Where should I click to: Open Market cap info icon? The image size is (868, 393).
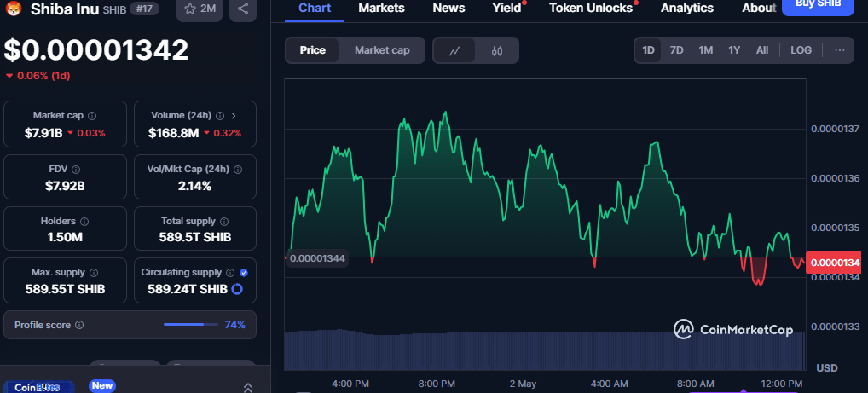tap(92, 116)
